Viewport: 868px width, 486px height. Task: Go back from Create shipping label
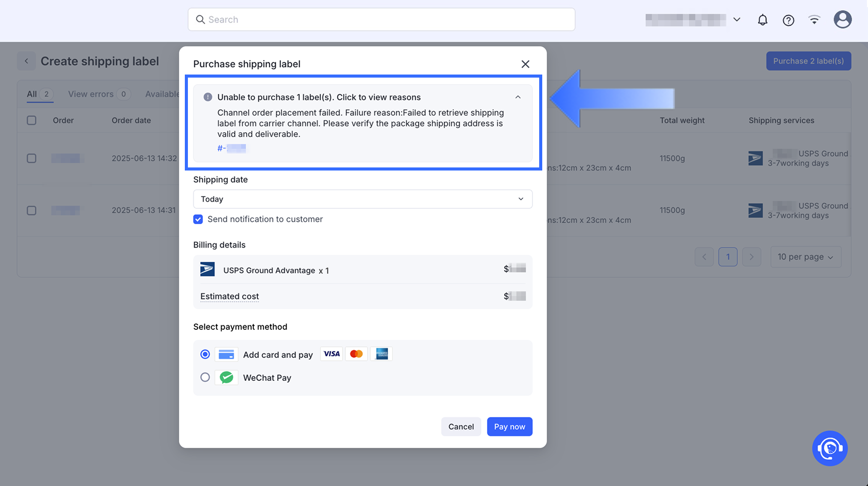tap(27, 61)
